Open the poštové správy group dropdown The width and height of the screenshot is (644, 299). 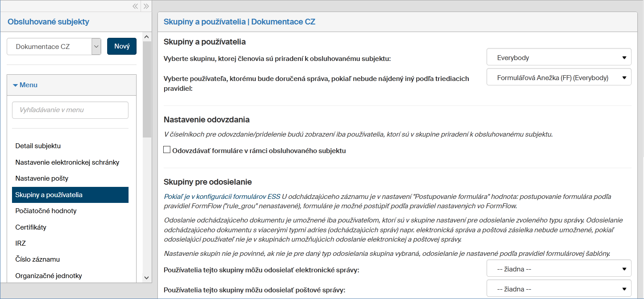tap(559, 289)
